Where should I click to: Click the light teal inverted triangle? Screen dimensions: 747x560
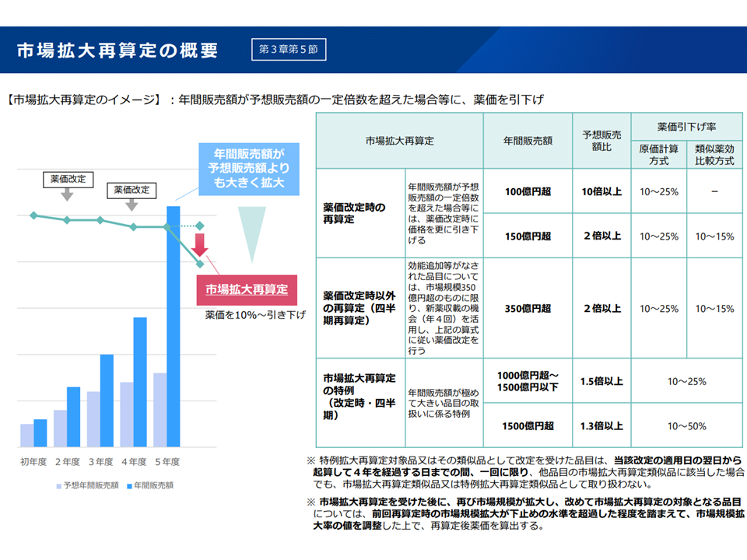(x=253, y=235)
